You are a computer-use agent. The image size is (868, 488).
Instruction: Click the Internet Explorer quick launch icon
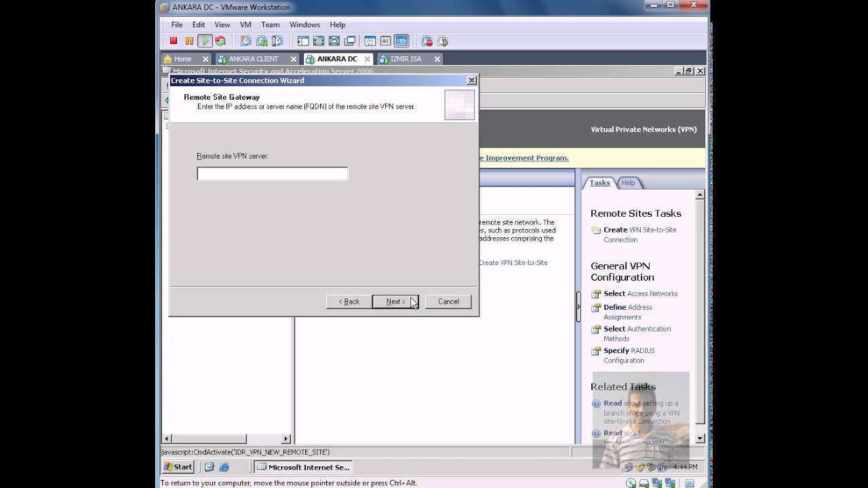pyautogui.click(x=224, y=467)
